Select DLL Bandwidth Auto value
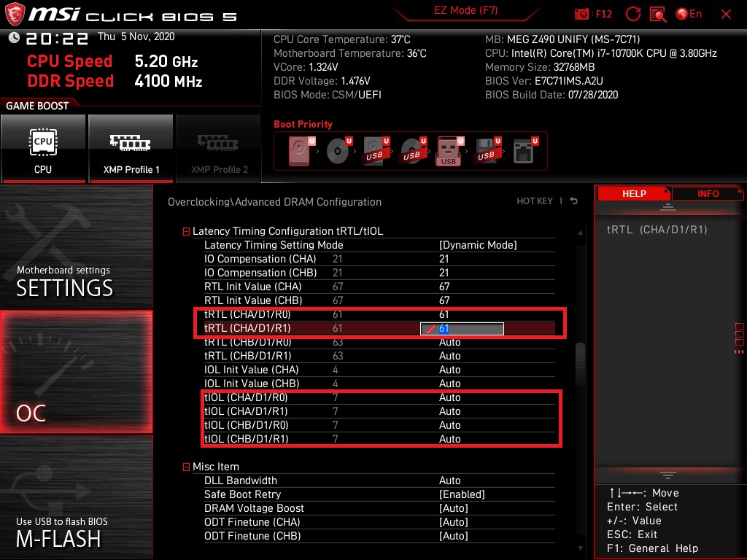 click(449, 481)
